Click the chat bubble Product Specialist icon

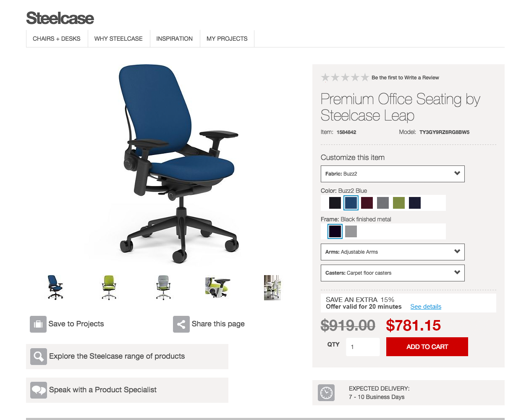[39, 390]
